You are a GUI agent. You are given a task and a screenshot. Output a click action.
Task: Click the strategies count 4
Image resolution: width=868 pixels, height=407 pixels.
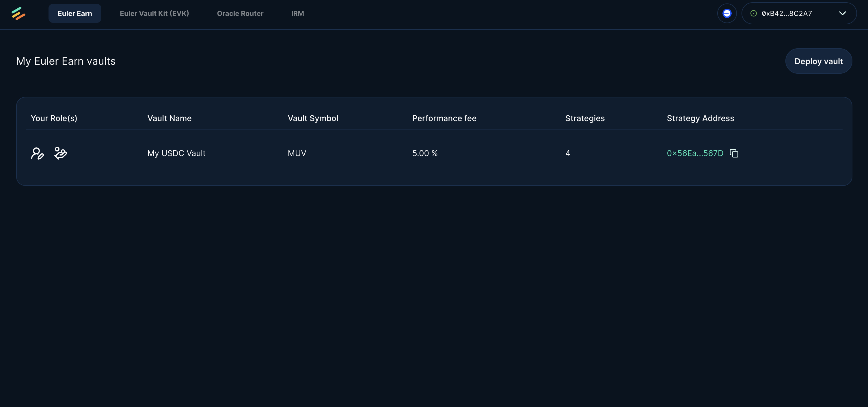pos(568,153)
